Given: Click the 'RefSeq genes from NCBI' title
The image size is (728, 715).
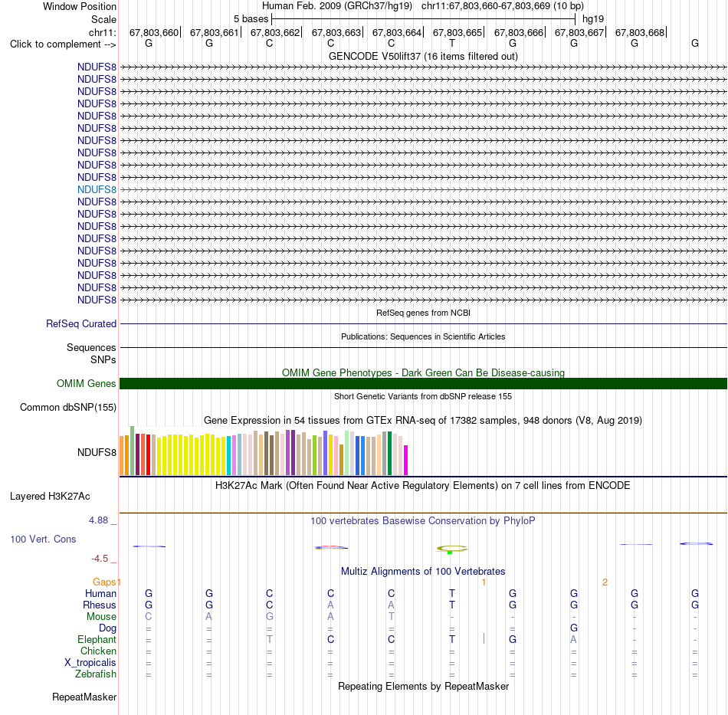Looking at the screenshot, I should 423,313.
